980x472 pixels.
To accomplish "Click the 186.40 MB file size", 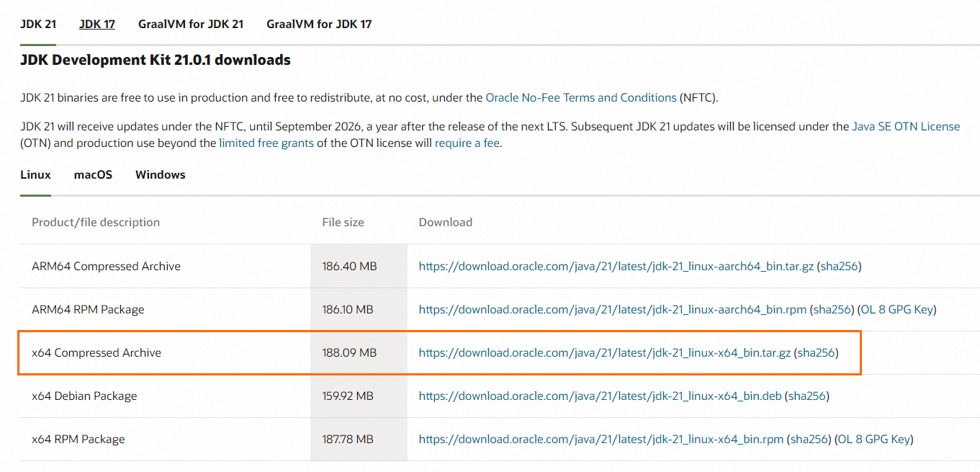I will [349, 266].
